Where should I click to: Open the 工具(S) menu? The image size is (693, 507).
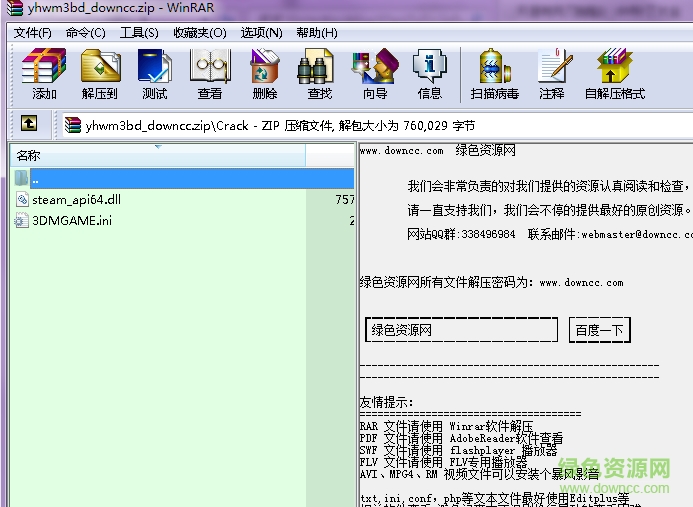139,33
